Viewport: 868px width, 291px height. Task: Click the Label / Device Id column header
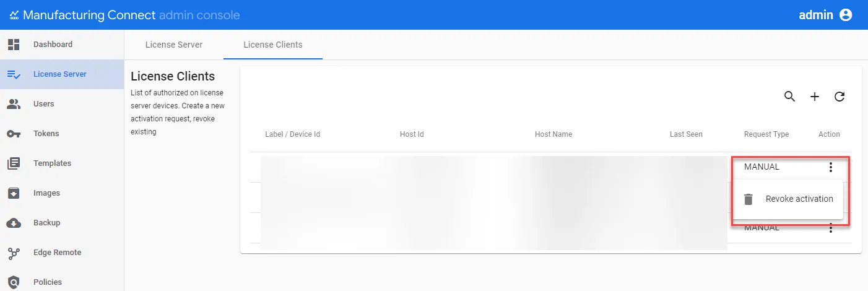tap(292, 134)
